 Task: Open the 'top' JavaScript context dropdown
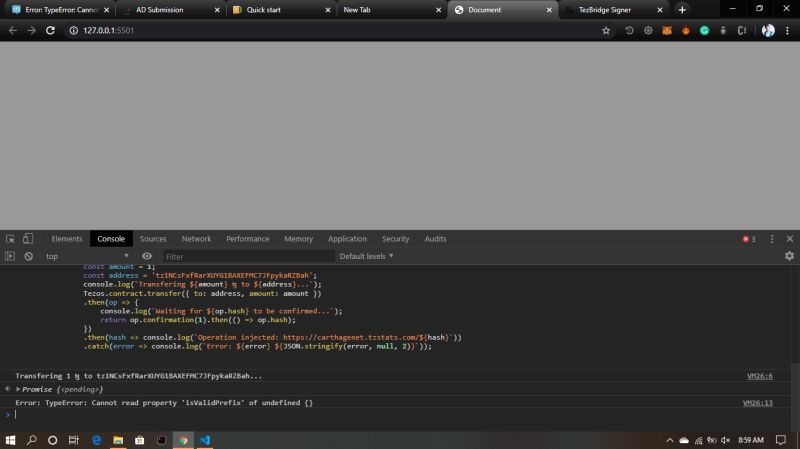[87, 256]
